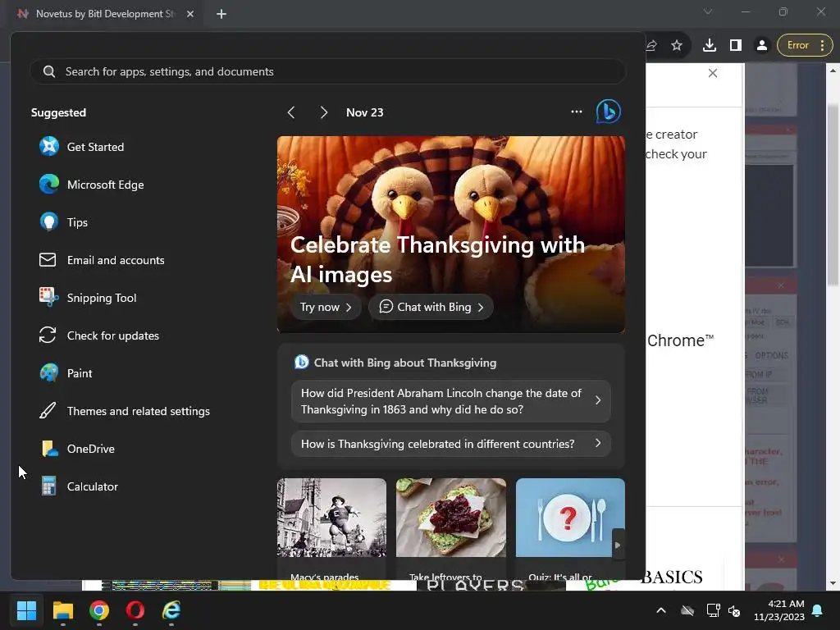Image resolution: width=840 pixels, height=630 pixels.
Task: Toggle Chrome side panel icon
Action: (x=736, y=45)
